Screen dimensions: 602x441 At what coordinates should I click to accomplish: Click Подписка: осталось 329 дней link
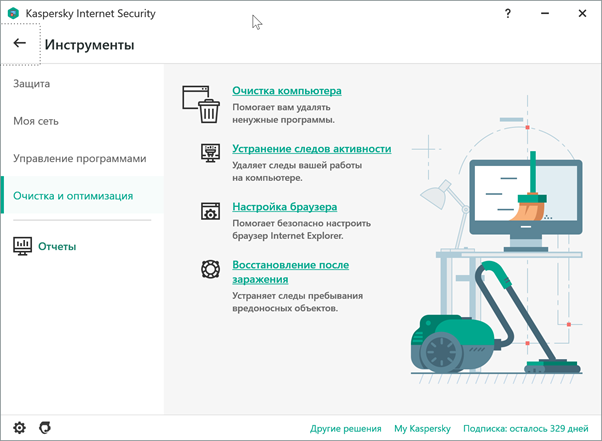click(x=526, y=428)
